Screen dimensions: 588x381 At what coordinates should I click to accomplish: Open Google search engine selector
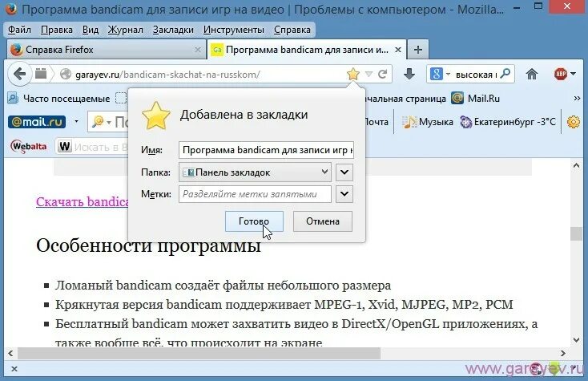pos(440,74)
